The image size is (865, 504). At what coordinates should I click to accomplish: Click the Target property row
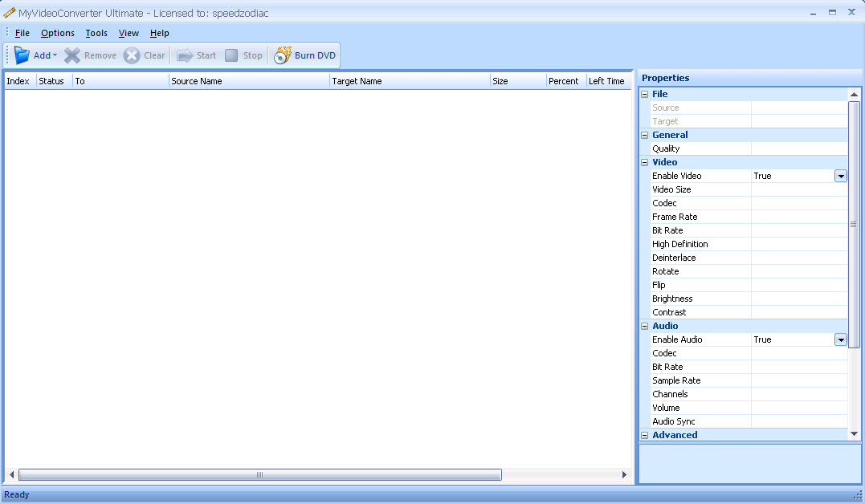[749, 121]
